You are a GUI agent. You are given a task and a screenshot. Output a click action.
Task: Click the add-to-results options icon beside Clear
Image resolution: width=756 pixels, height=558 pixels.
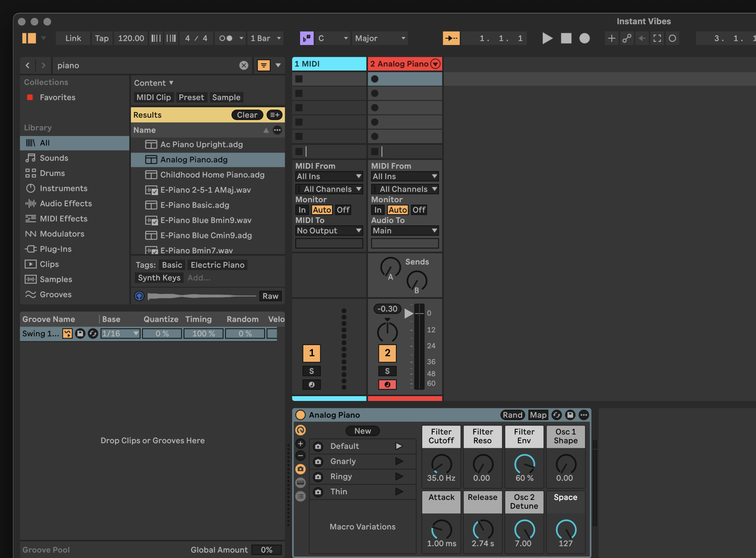pos(275,115)
